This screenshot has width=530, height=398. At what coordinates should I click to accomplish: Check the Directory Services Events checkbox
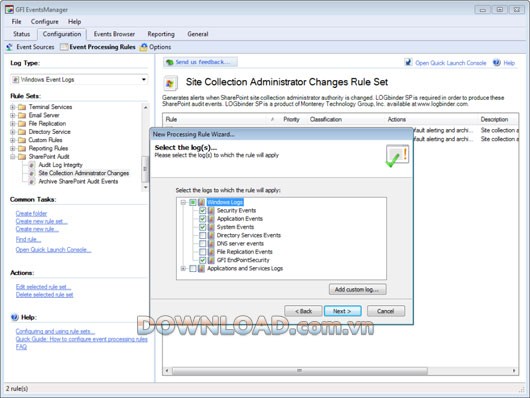click(202, 235)
